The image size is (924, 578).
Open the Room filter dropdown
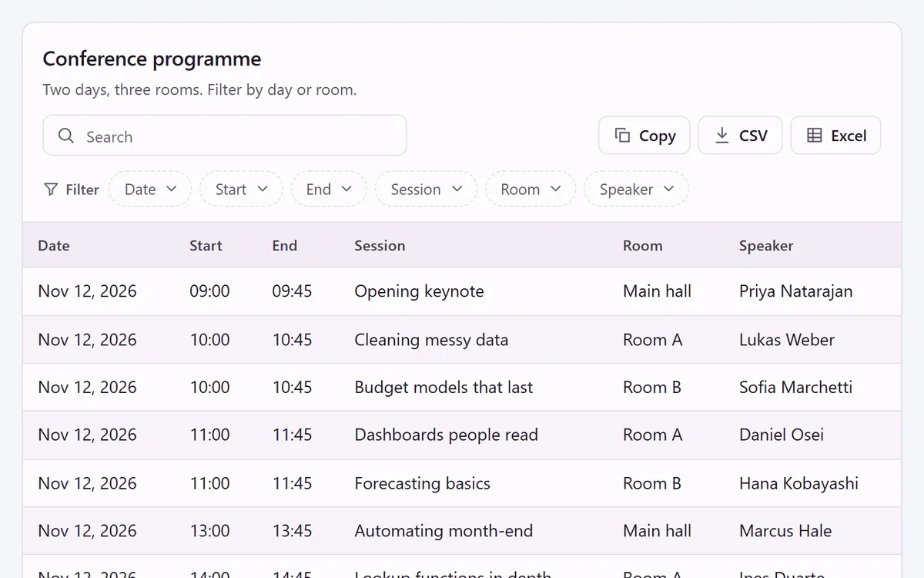point(531,189)
